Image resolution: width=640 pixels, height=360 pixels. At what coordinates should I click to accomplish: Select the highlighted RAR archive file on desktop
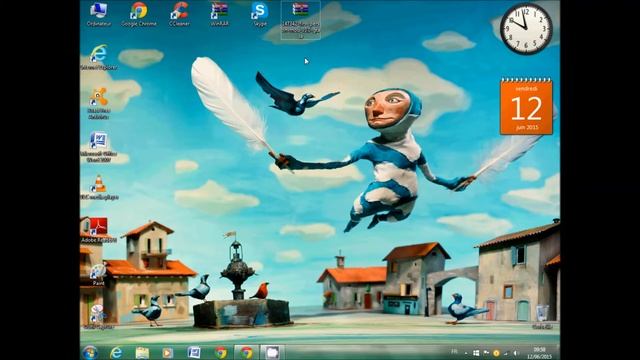pos(301,20)
